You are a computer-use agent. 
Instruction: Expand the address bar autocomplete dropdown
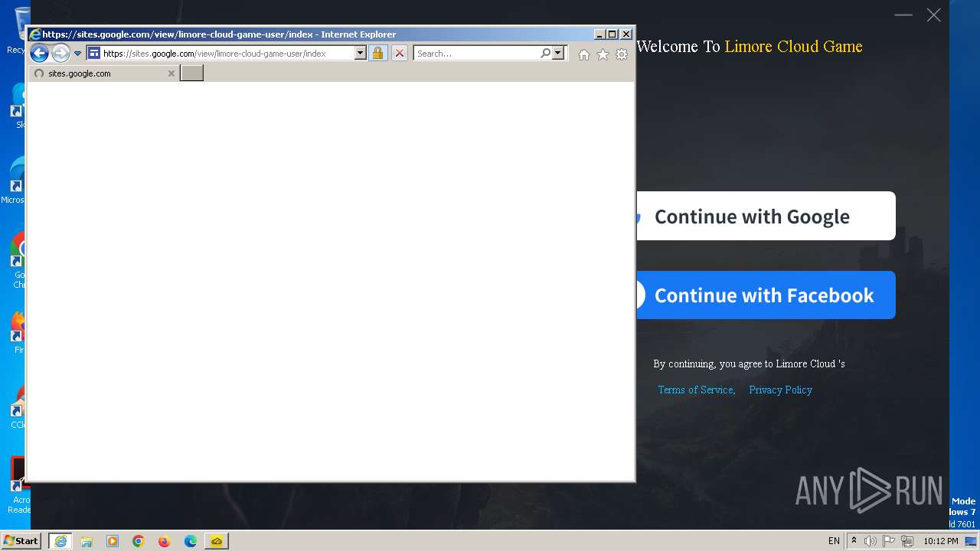click(360, 53)
